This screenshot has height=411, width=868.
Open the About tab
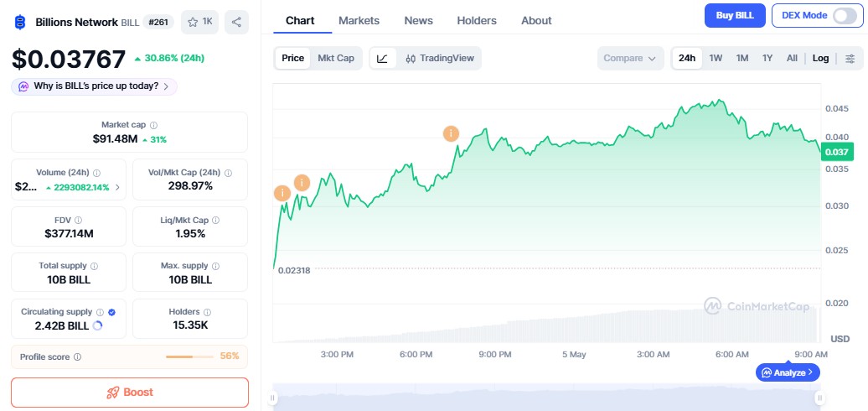(x=536, y=21)
